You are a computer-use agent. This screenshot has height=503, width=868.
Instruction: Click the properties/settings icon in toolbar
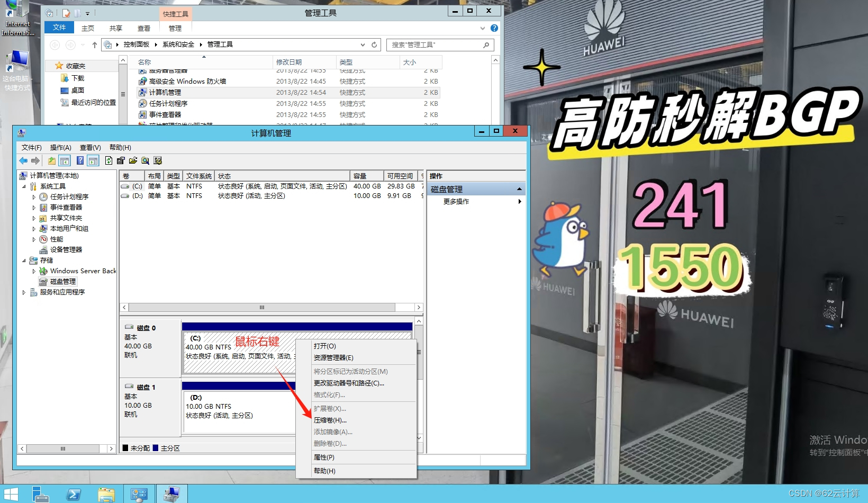click(121, 160)
